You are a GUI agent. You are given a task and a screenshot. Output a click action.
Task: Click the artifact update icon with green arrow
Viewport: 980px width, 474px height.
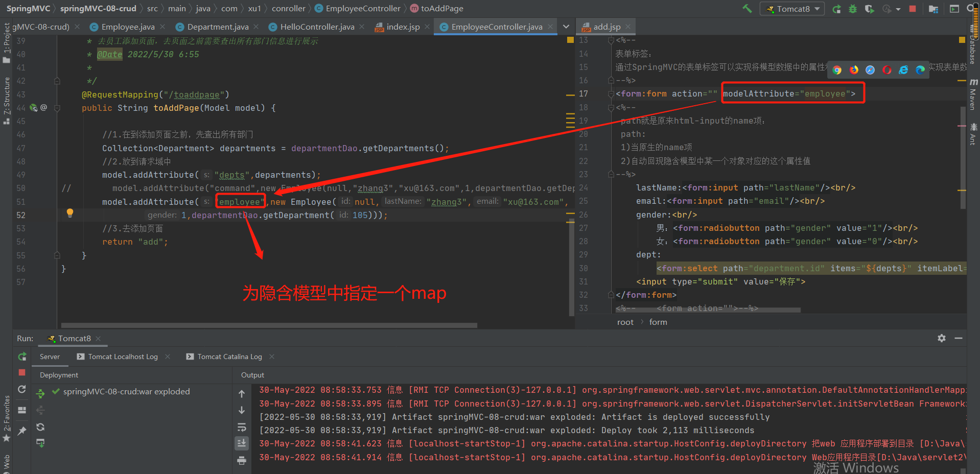point(40,443)
